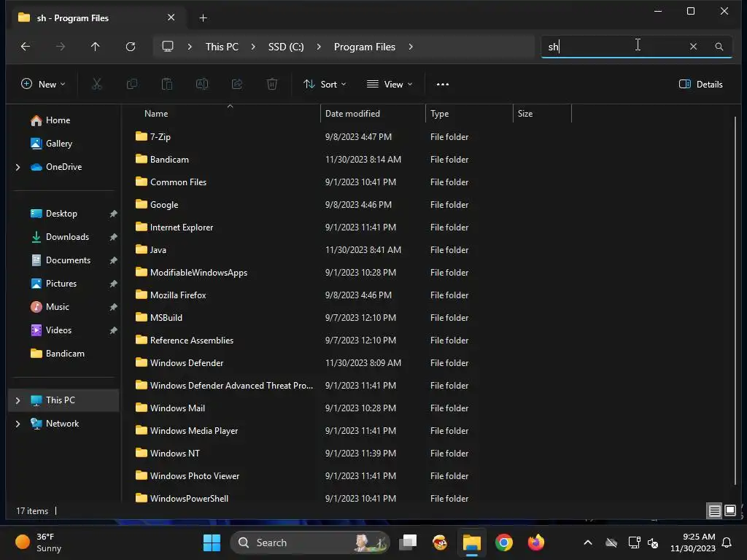The image size is (747, 560).
Task: Open pinned Documents in sidebar
Action: 68,260
